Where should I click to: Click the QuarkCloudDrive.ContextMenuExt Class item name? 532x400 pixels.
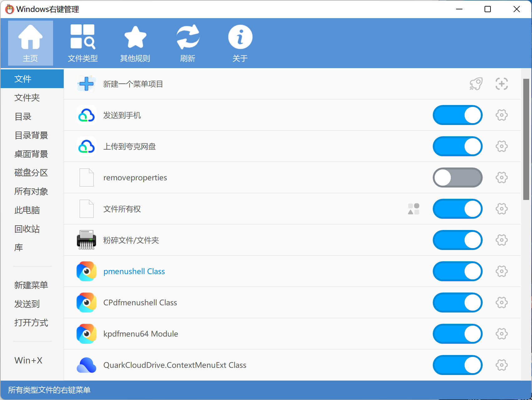pos(175,365)
